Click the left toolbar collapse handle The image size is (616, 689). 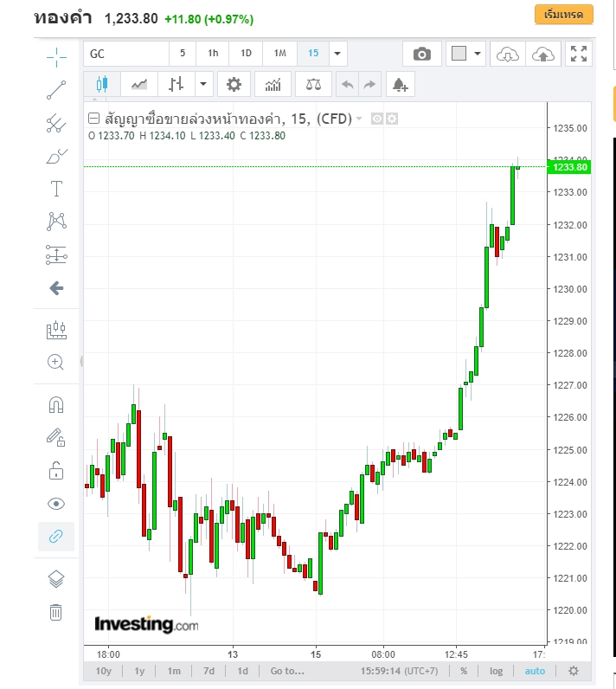coord(81,361)
